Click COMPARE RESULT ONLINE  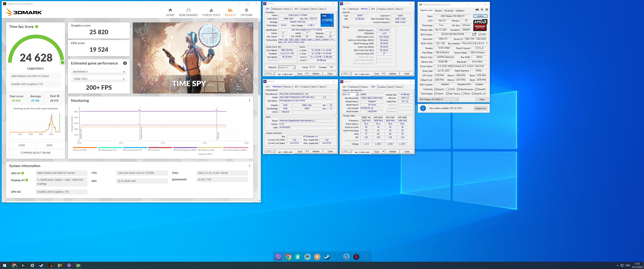pos(36,153)
